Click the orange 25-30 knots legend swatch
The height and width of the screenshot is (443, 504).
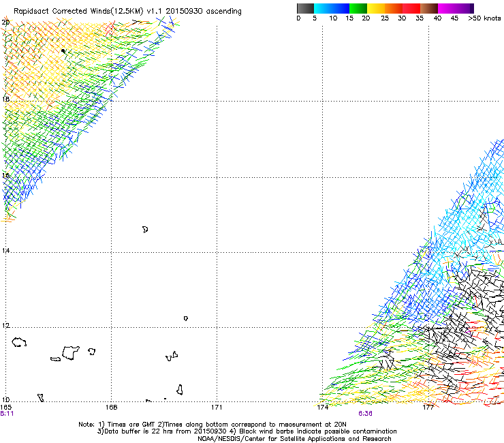point(394,8)
